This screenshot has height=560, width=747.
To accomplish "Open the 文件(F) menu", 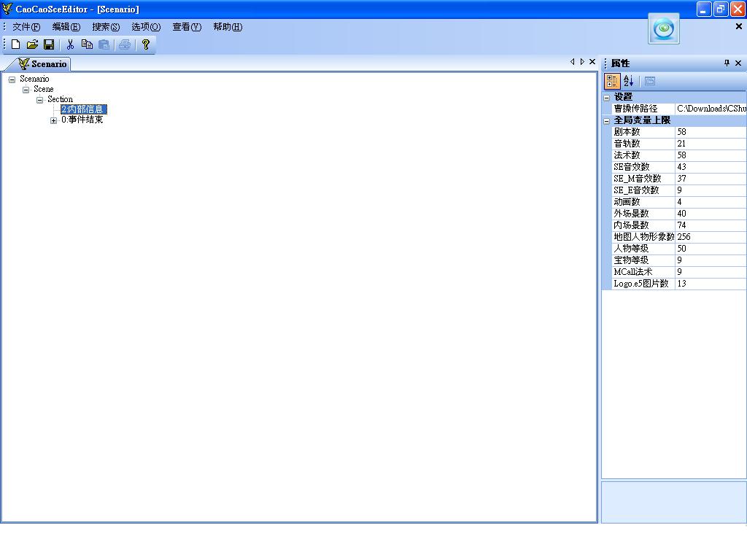I will 26,27.
